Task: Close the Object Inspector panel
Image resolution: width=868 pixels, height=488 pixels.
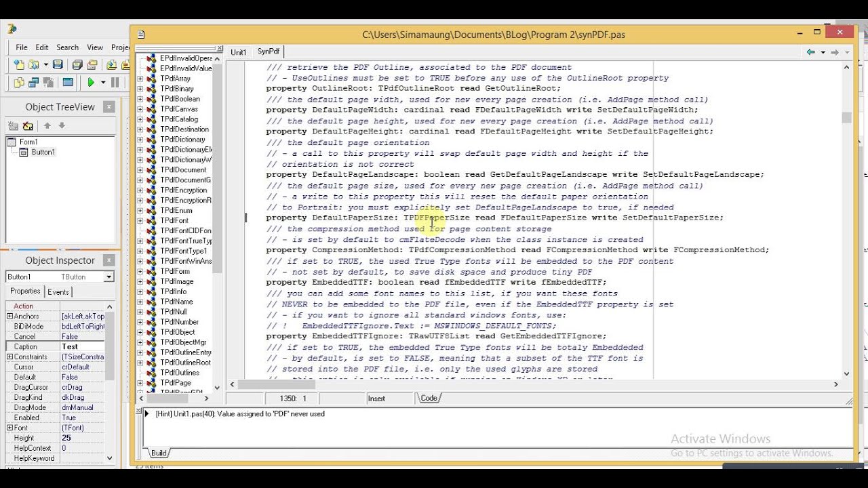Action: [x=108, y=260]
